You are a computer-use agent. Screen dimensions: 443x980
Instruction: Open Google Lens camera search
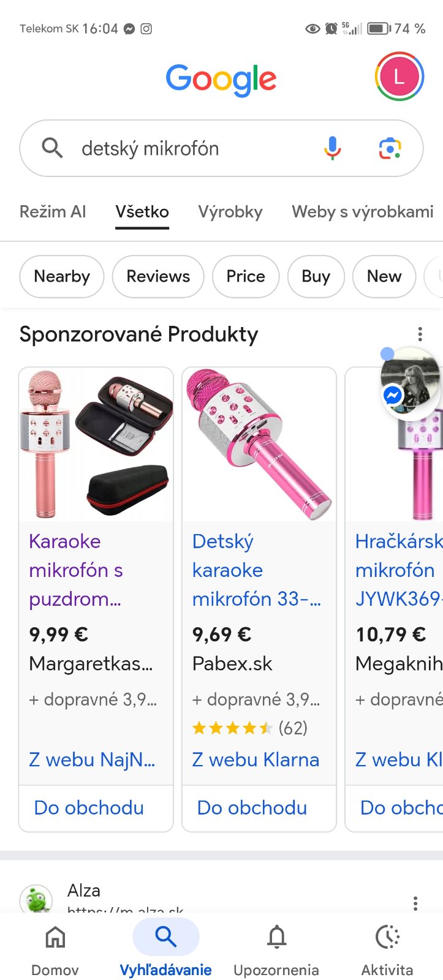point(390,148)
